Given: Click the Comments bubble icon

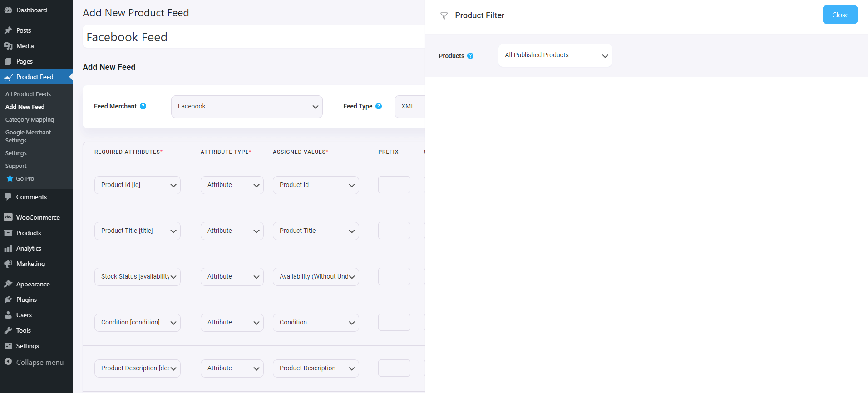Looking at the screenshot, I should [8, 197].
